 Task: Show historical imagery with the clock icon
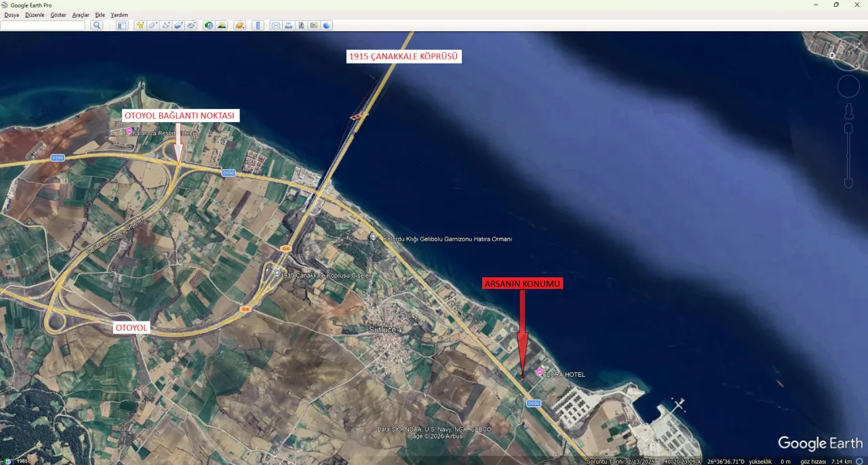point(209,25)
